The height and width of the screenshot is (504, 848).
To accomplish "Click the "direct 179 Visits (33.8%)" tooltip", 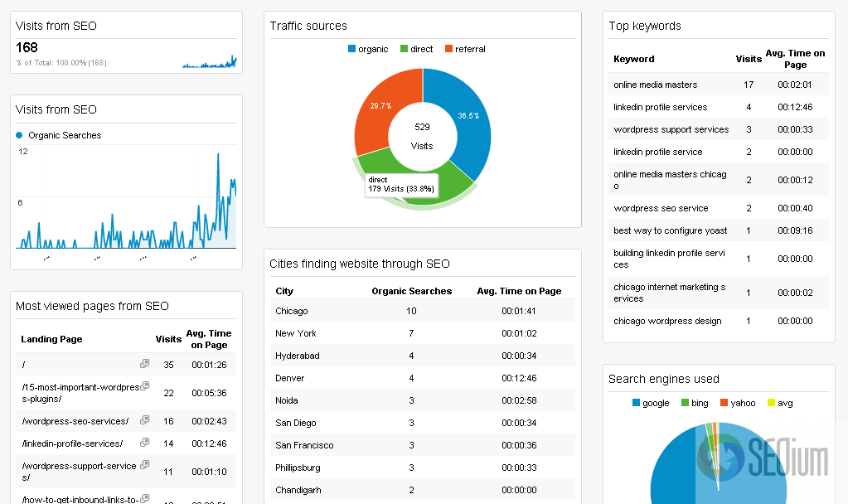I will 401,185.
